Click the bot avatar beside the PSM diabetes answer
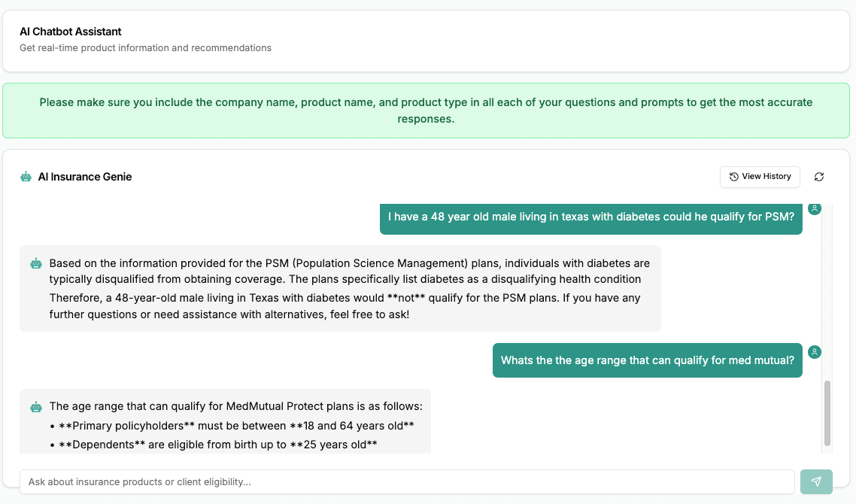Viewport: 856px width, 504px height. point(36,264)
